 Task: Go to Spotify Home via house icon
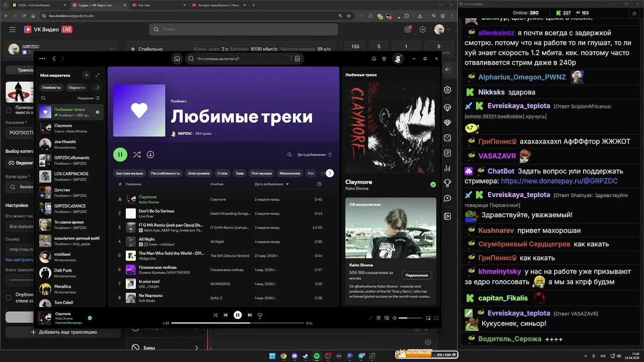pyautogui.click(x=177, y=59)
